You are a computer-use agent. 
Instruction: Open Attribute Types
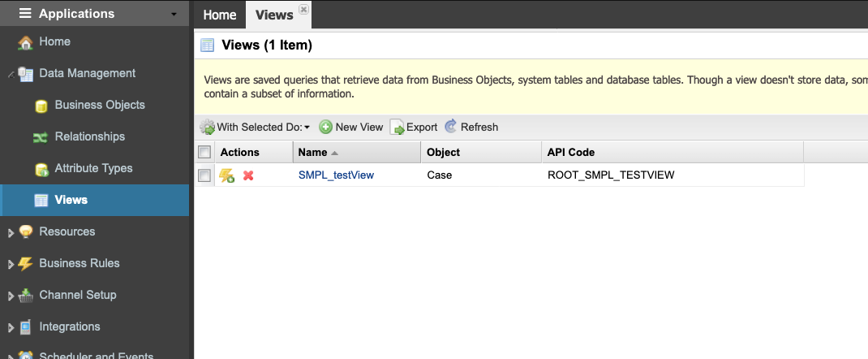(93, 168)
